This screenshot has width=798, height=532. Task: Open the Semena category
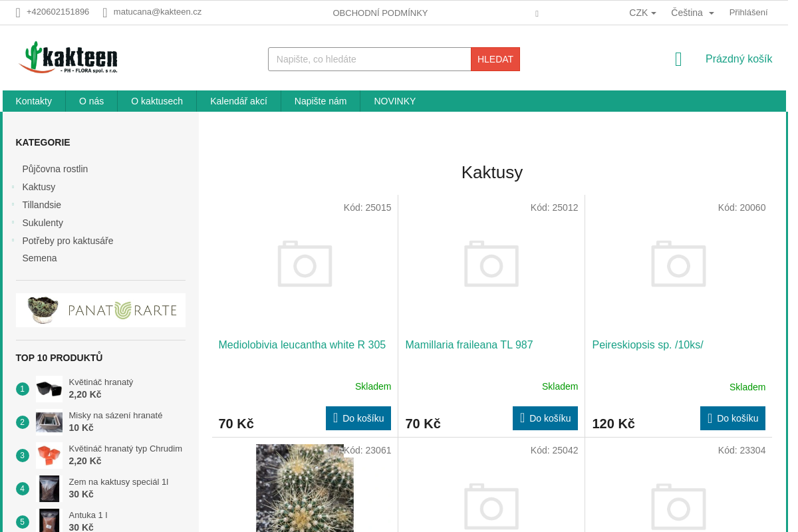coord(40,258)
